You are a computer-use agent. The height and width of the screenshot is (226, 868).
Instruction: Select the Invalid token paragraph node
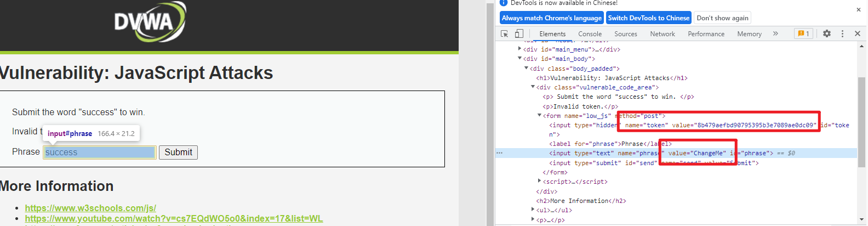click(580, 106)
